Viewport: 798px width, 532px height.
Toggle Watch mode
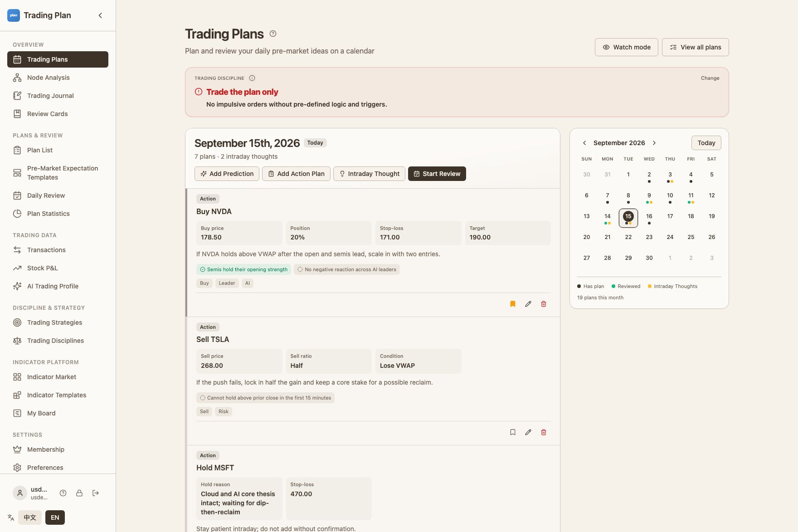[626, 47]
